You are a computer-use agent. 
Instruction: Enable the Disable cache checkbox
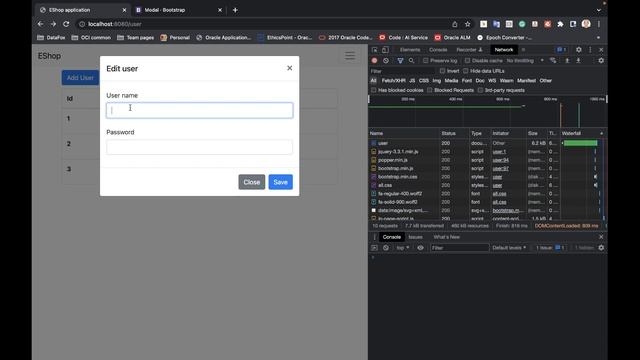(467, 60)
